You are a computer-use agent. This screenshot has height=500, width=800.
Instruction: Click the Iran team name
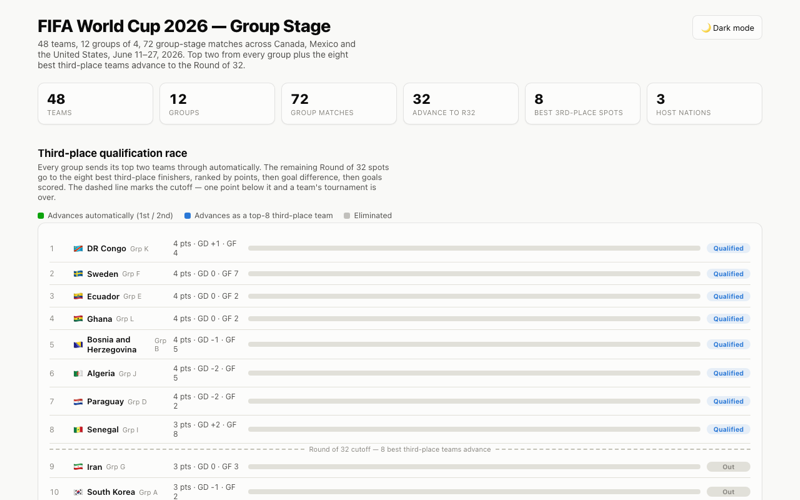(94, 467)
